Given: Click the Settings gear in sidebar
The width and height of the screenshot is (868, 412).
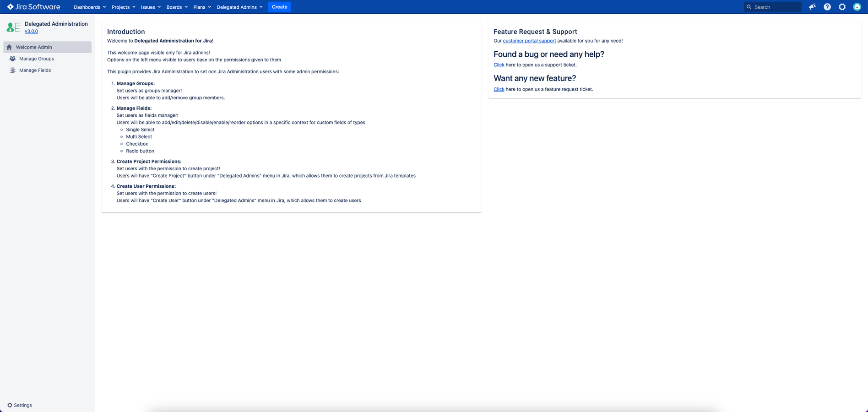Looking at the screenshot, I should point(10,405).
